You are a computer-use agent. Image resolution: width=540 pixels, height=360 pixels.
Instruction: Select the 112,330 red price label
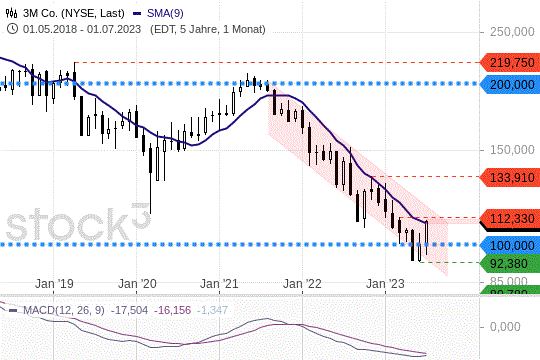[x=510, y=218]
